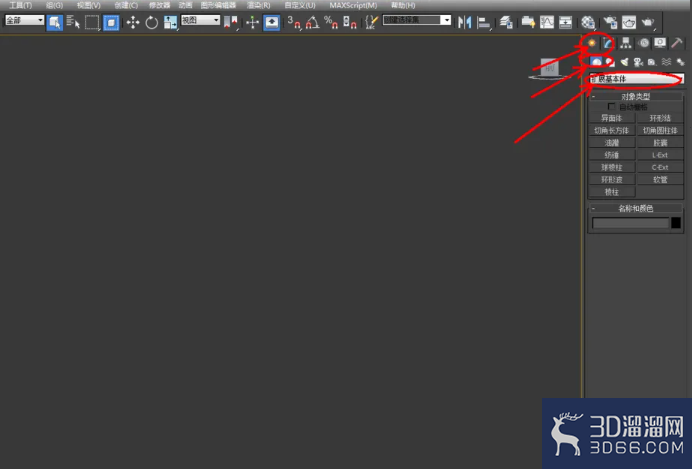This screenshot has height=469, width=692.
Task: Open the 工具(T) menu
Action: tap(20, 5)
